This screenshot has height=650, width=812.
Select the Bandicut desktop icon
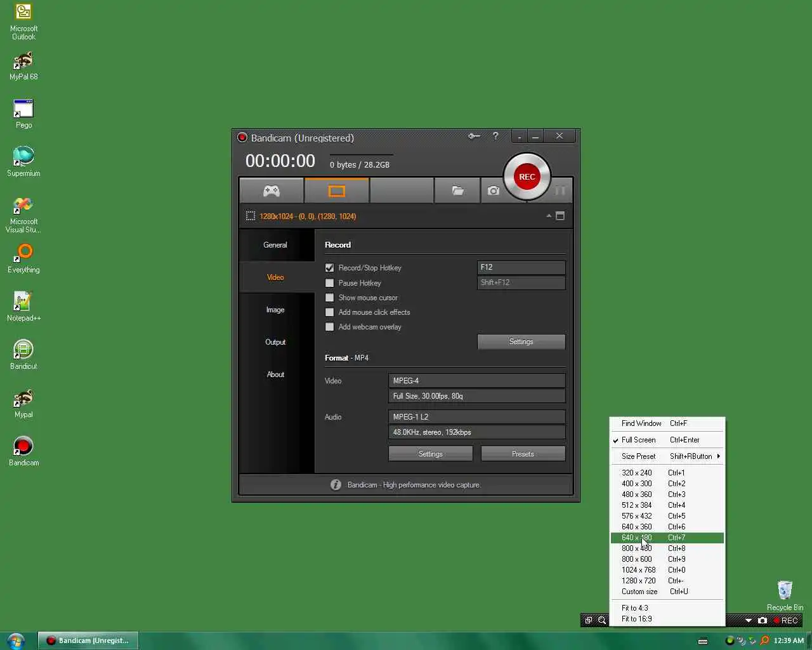pyautogui.click(x=23, y=355)
